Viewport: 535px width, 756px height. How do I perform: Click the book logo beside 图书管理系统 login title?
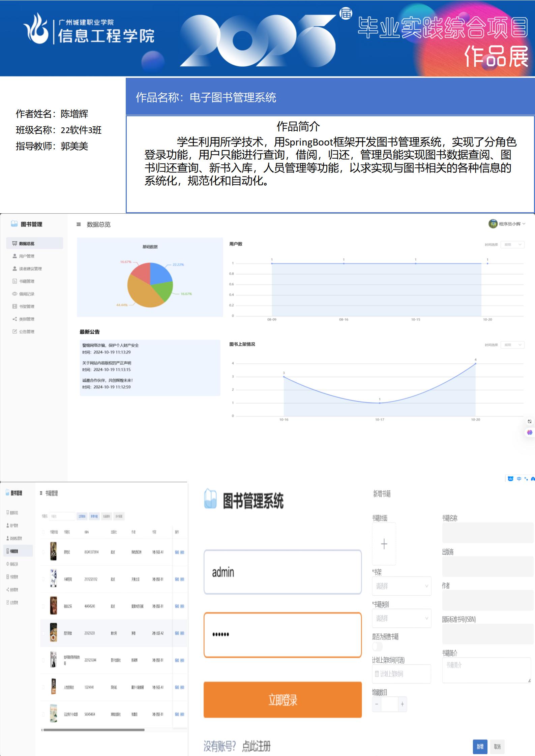pyautogui.click(x=210, y=499)
